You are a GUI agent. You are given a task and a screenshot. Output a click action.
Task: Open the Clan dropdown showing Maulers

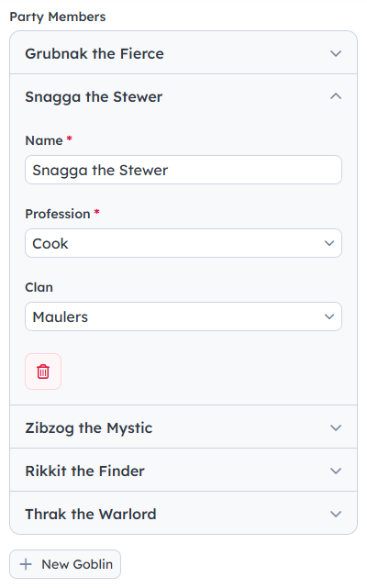183,316
